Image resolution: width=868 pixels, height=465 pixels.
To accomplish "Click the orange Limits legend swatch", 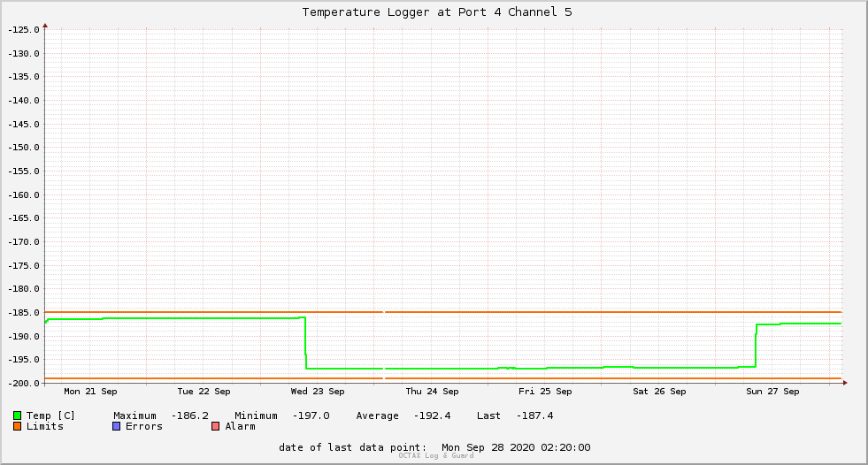I will [17, 426].
